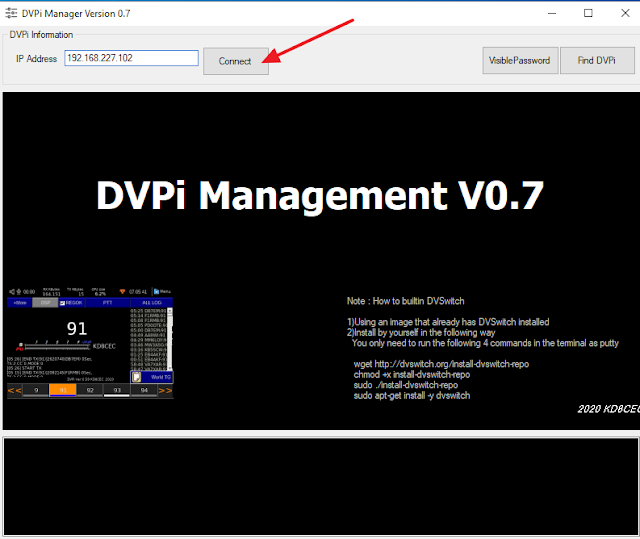Click the '2020 KD8CEC' credit text
The width and height of the screenshot is (640, 539).
[609, 409]
